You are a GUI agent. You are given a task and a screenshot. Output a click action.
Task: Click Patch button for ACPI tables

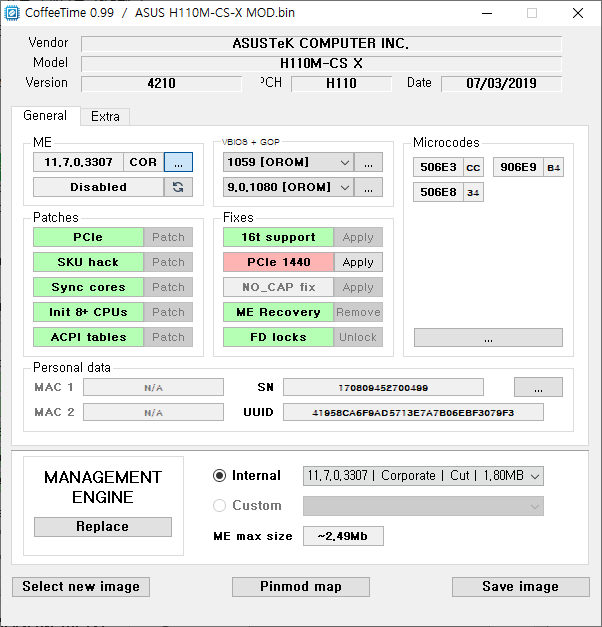tap(168, 337)
